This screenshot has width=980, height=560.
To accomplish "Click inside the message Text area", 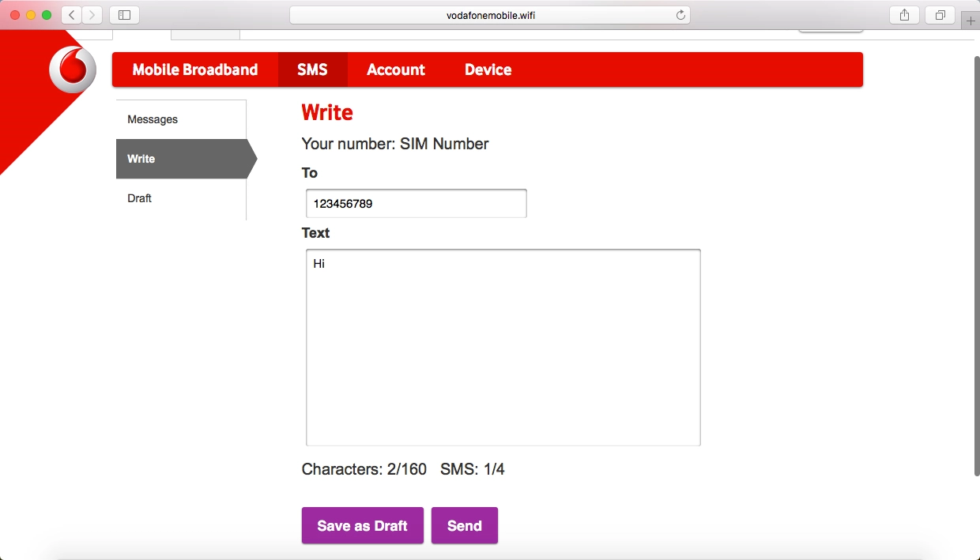I will coord(503,348).
